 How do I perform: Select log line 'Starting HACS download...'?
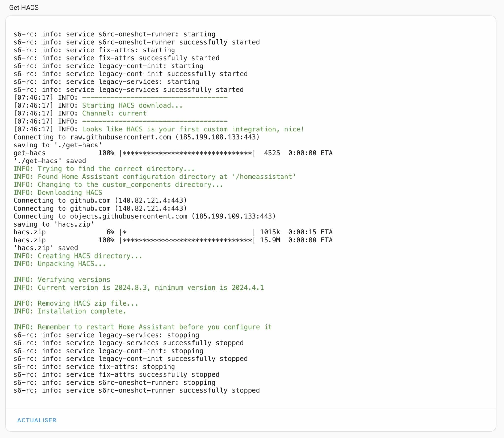[x=98, y=105]
